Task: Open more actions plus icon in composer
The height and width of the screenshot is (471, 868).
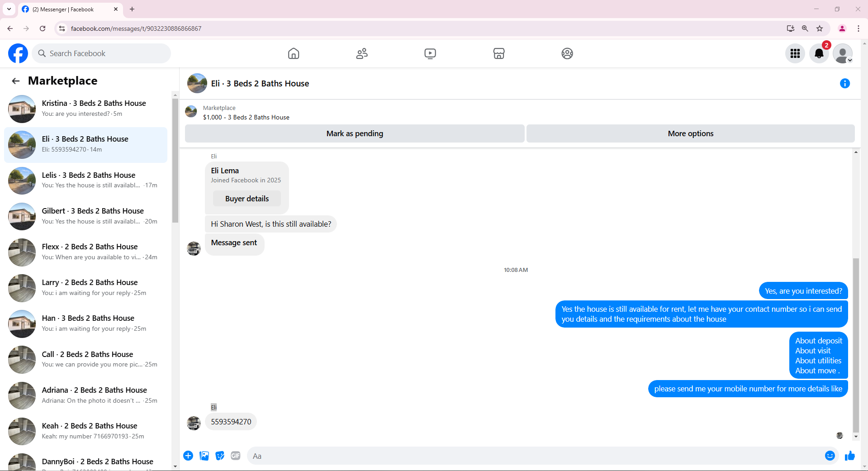Action: tap(188, 456)
